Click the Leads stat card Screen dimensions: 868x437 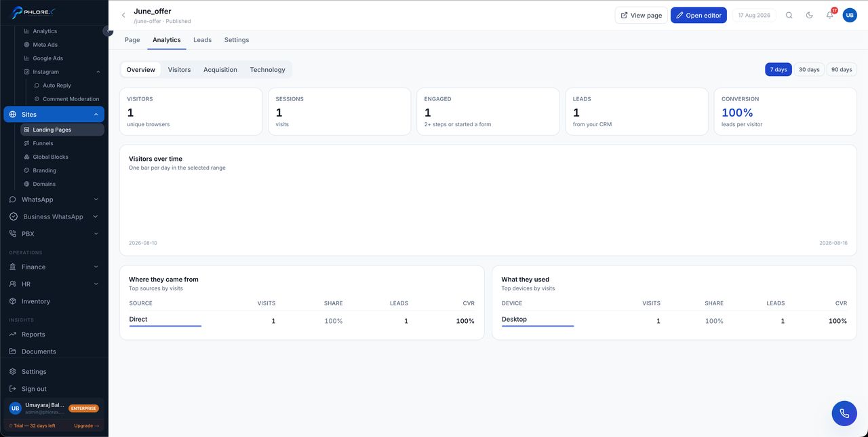coord(637,111)
